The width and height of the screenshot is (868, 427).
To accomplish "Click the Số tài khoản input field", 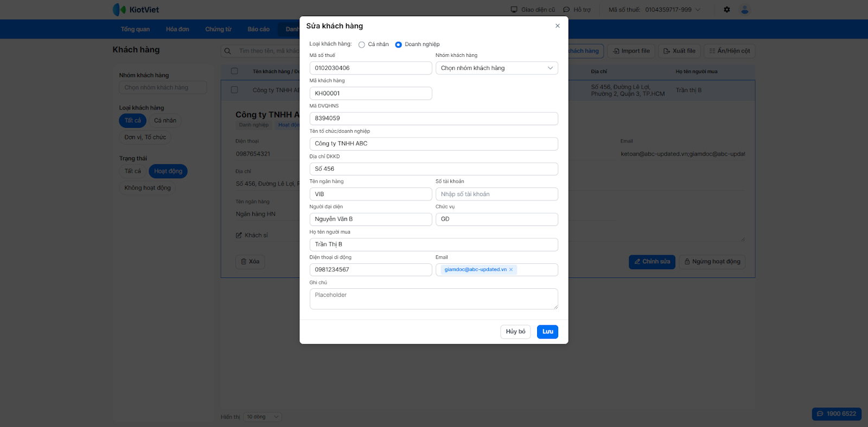I will pyautogui.click(x=496, y=194).
